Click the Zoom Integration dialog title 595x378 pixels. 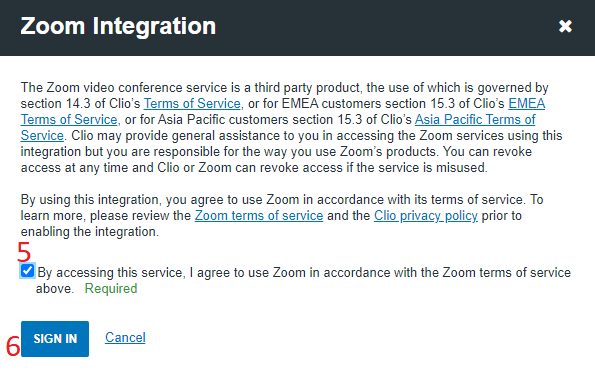(x=118, y=26)
